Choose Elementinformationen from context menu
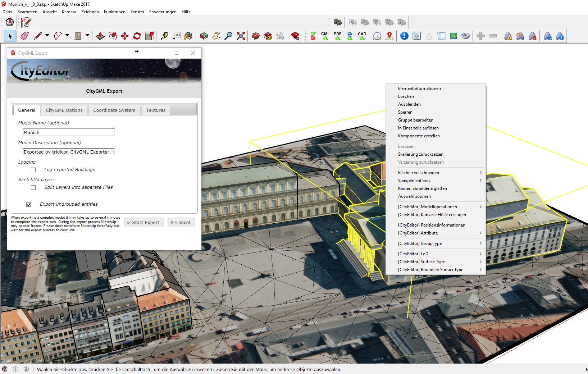This screenshot has width=588, height=374. click(436, 88)
